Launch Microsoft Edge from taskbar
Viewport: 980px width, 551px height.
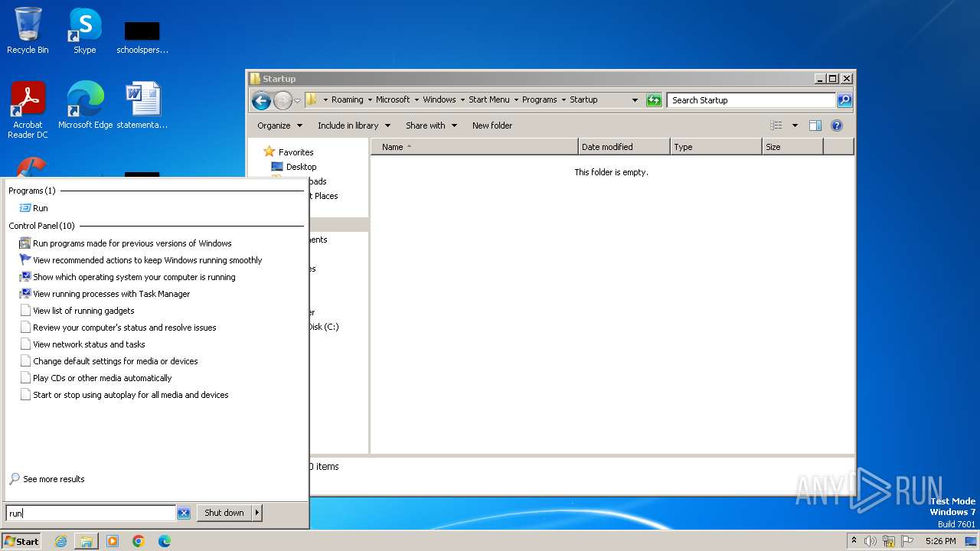click(x=165, y=541)
